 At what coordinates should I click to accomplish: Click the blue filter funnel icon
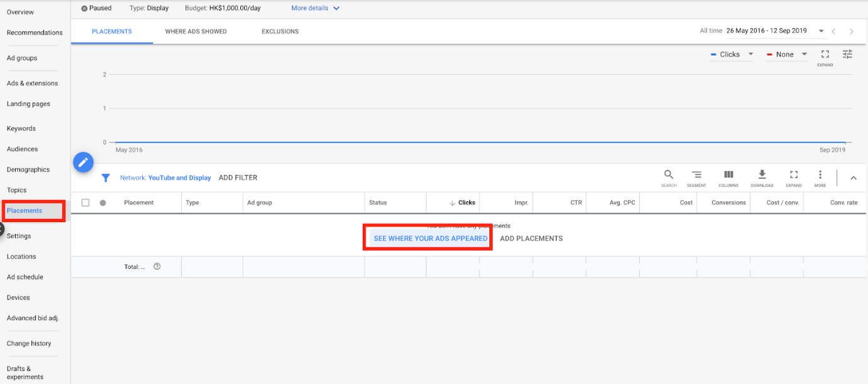tap(106, 178)
